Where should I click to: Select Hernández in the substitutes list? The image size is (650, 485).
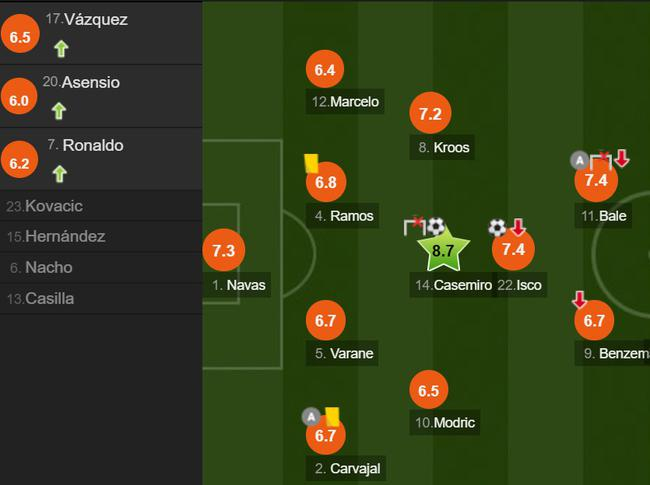(x=55, y=237)
